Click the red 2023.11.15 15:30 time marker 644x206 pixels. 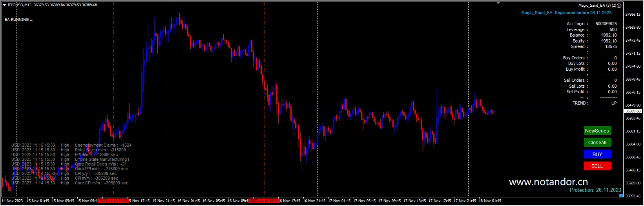[x=113, y=201]
